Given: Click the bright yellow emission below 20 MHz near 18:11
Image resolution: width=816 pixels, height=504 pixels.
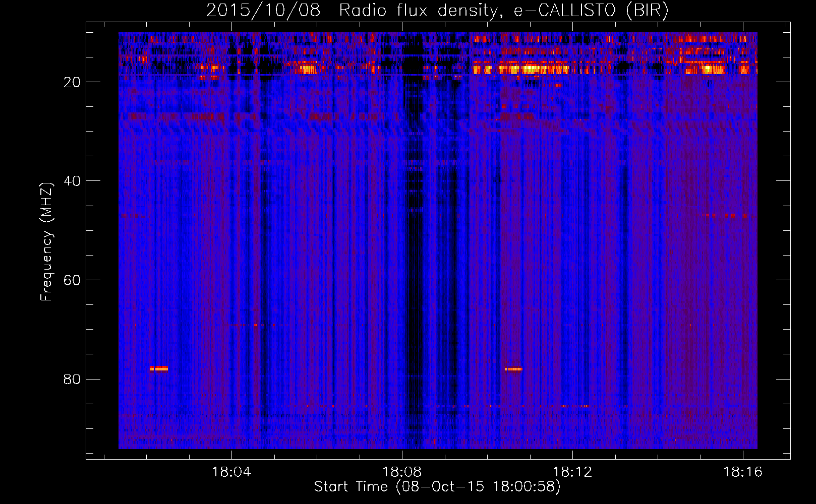Looking at the screenshot, I should click(535, 69).
